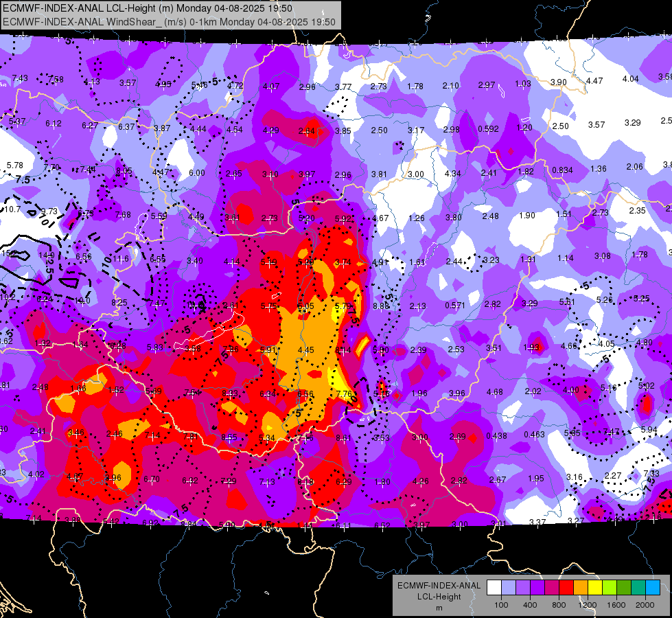
Task: Click the wind shear value 2.69
Action: pyautogui.click(x=457, y=437)
